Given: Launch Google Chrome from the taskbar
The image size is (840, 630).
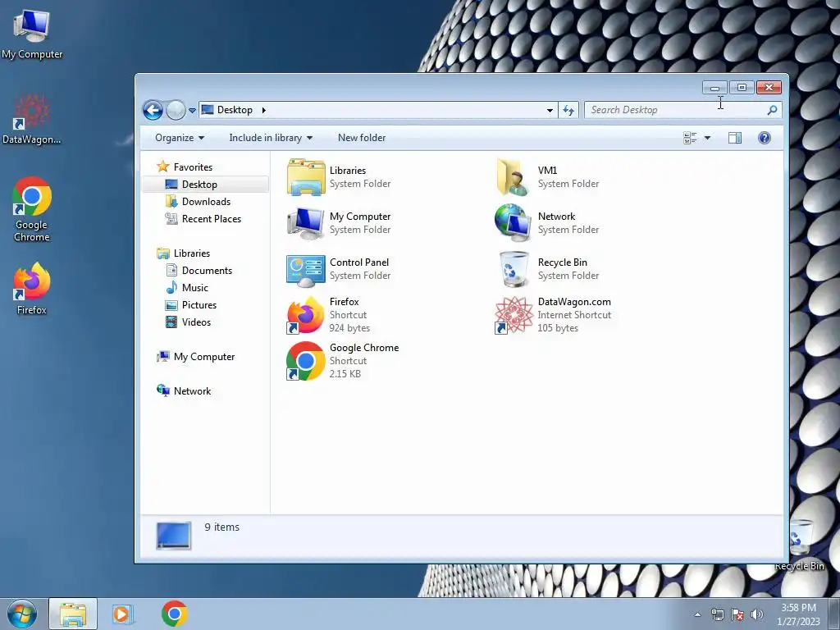Looking at the screenshot, I should point(174,614).
